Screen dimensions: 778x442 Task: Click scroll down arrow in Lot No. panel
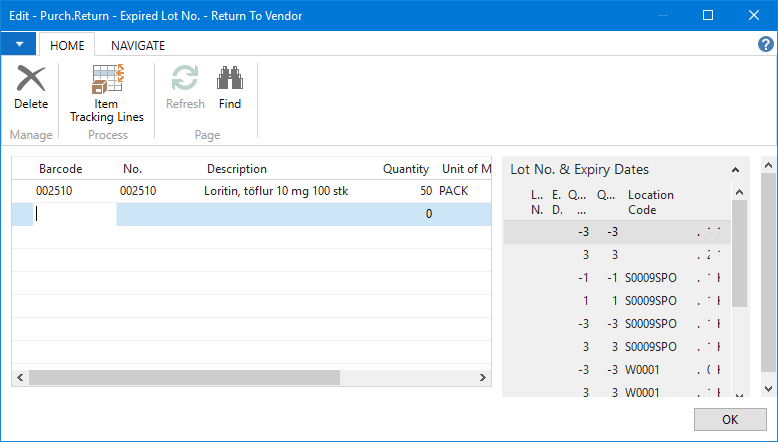740,395
